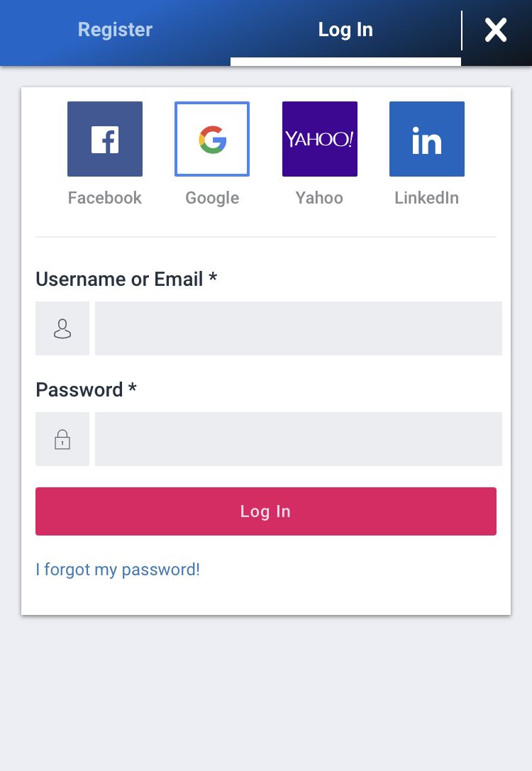Click the horizontal divider below social logins

(x=266, y=237)
